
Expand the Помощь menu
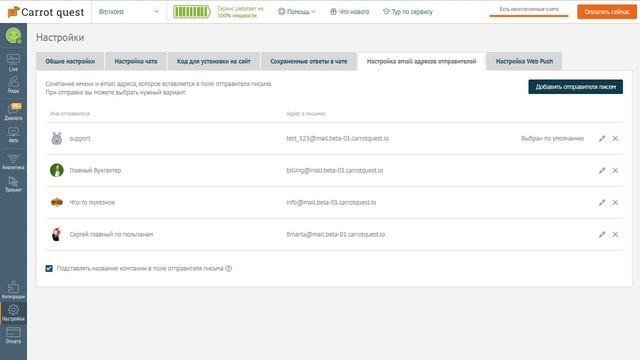pos(297,12)
